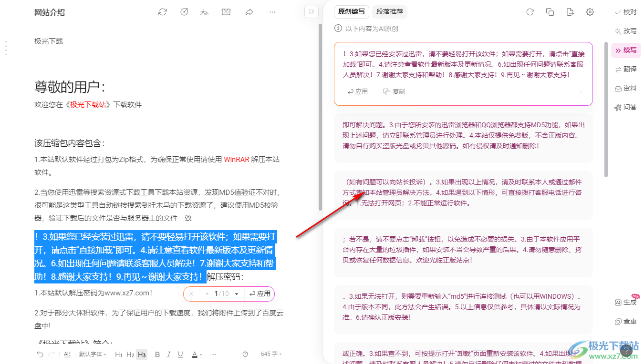Cancel the inline suggestion with X button
644x364 pixels.
pos(191,294)
